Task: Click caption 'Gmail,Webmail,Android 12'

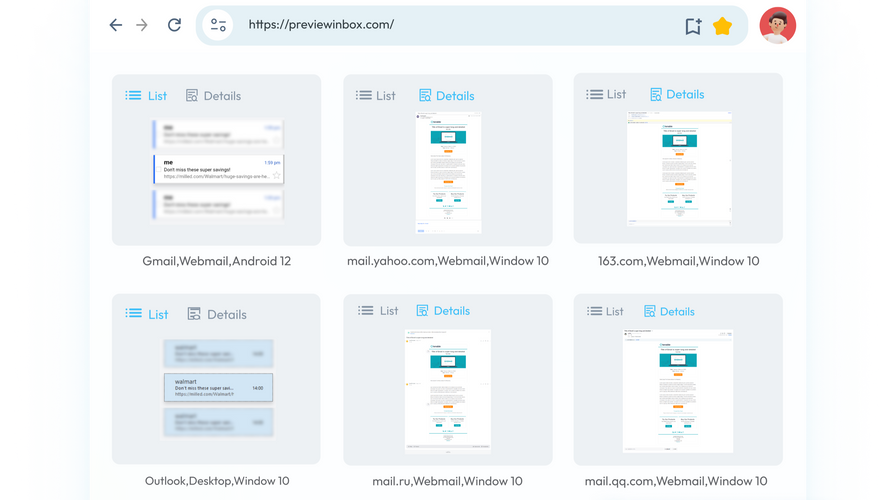Action: tap(217, 261)
